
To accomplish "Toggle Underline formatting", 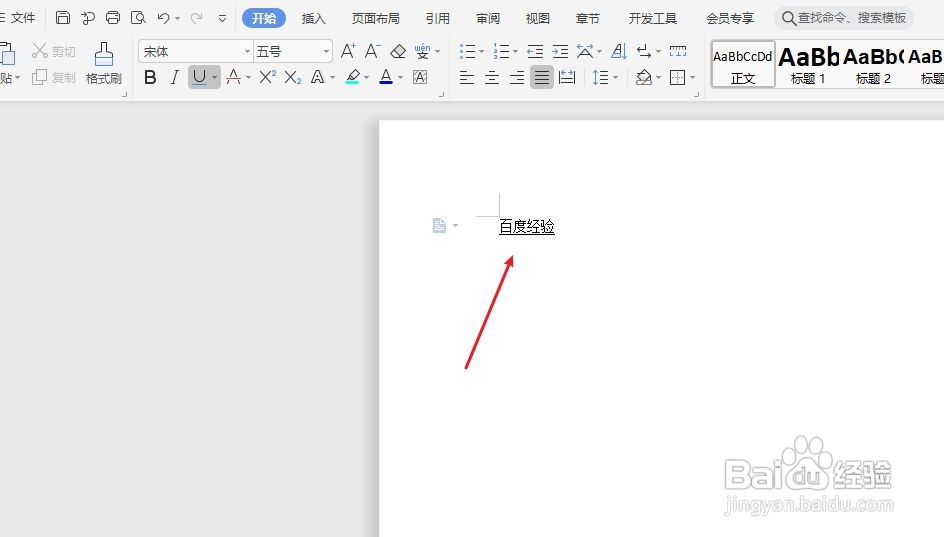I will click(199, 77).
